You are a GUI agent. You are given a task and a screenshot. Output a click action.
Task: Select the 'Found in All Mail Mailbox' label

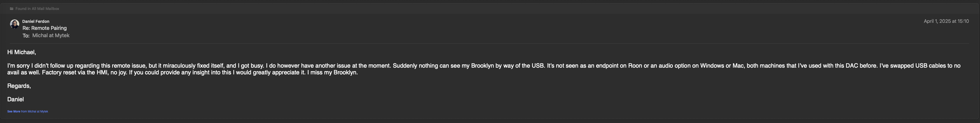tap(37, 9)
